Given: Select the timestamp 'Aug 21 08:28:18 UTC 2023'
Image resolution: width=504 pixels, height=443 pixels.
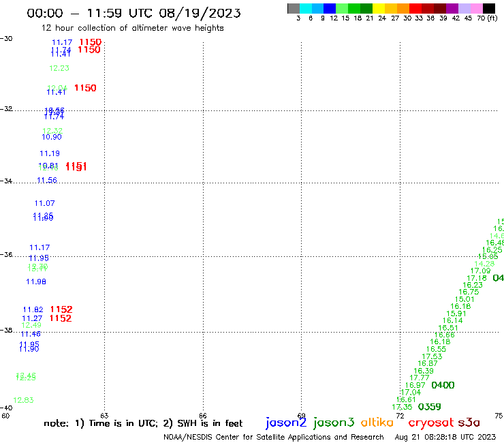Looking at the screenshot, I should (445, 437).
